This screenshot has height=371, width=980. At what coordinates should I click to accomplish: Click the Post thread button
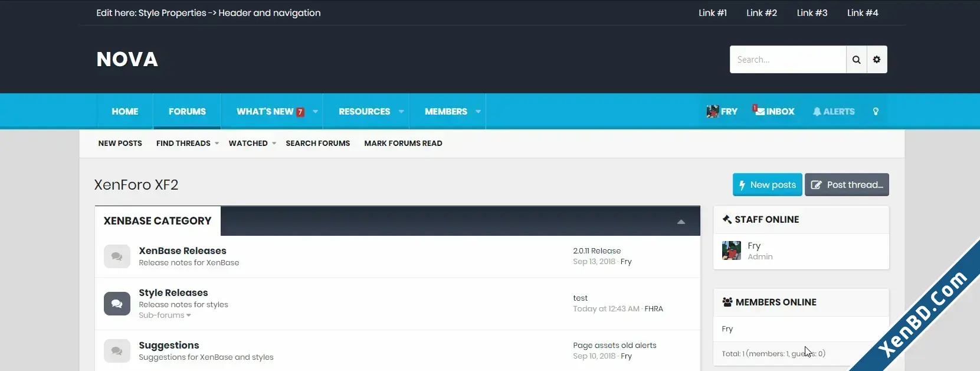tap(847, 184)
